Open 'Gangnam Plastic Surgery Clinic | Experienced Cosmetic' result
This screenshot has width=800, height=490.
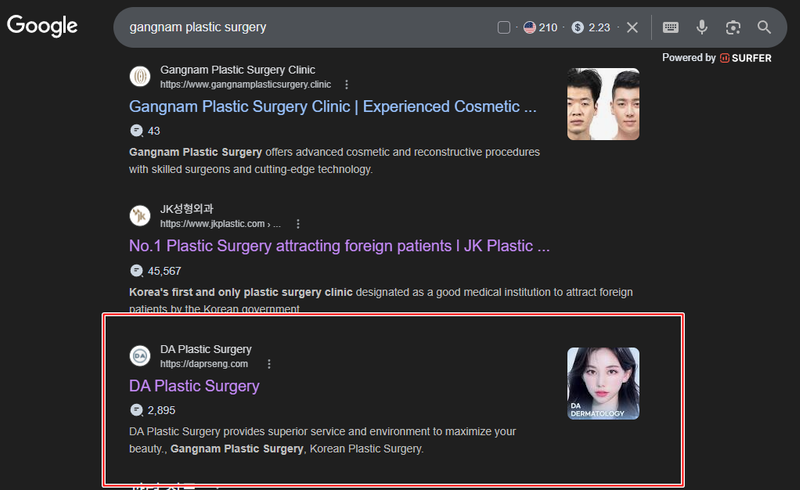pos(333,106)
